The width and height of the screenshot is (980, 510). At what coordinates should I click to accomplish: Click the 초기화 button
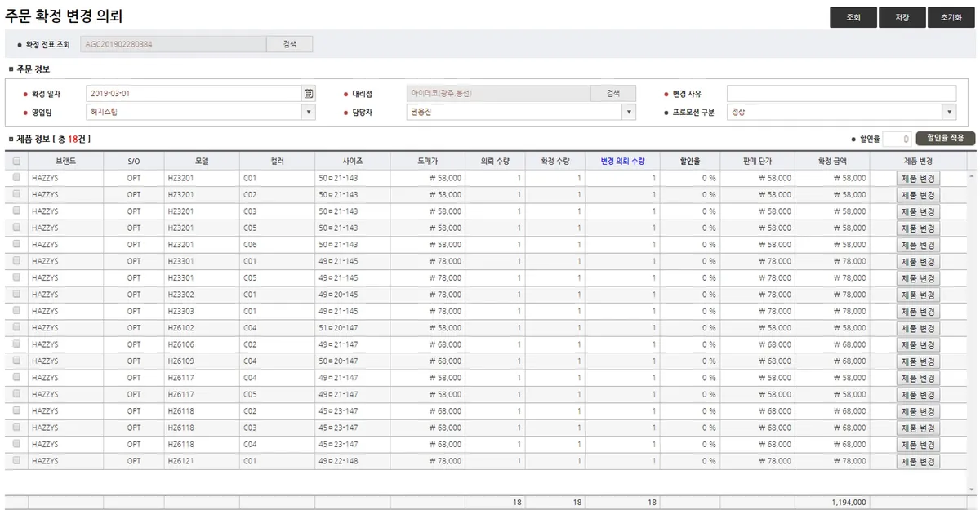point(951,17)
